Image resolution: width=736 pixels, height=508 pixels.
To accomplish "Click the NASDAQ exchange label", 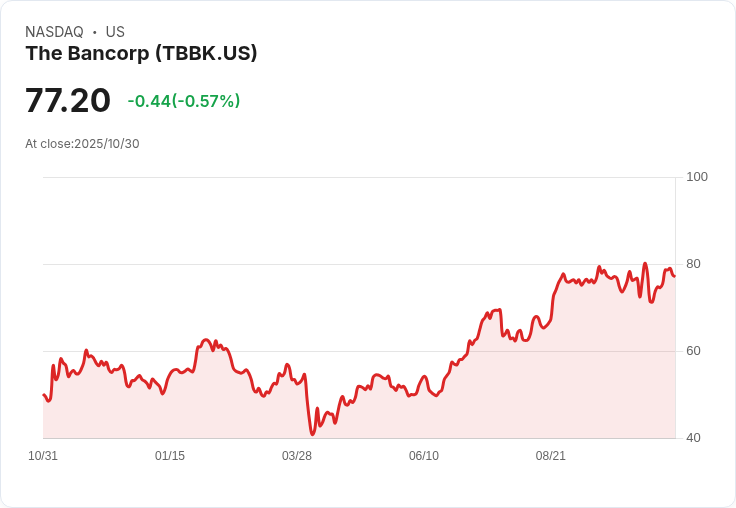I will pyautogui.click(x=54, y=32).
